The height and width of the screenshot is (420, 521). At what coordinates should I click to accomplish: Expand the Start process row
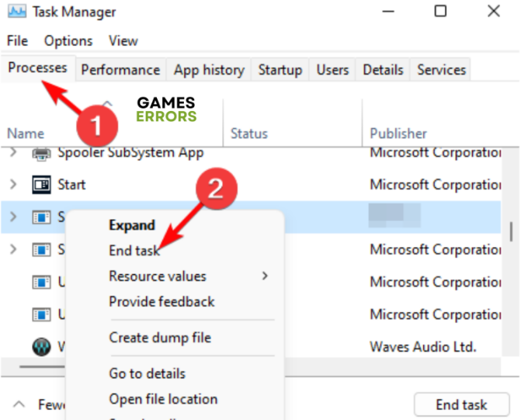click(x=12, y=185)
